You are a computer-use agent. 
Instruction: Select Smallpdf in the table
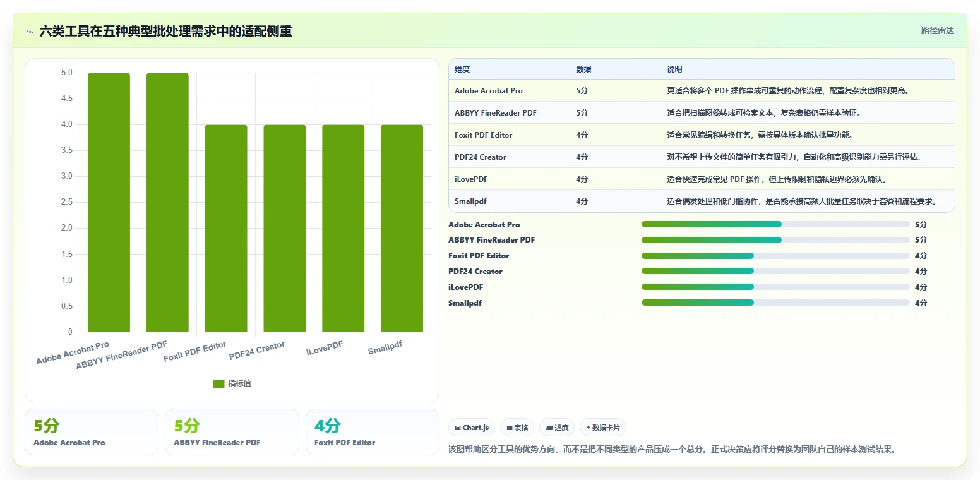[x=470, y=201]
